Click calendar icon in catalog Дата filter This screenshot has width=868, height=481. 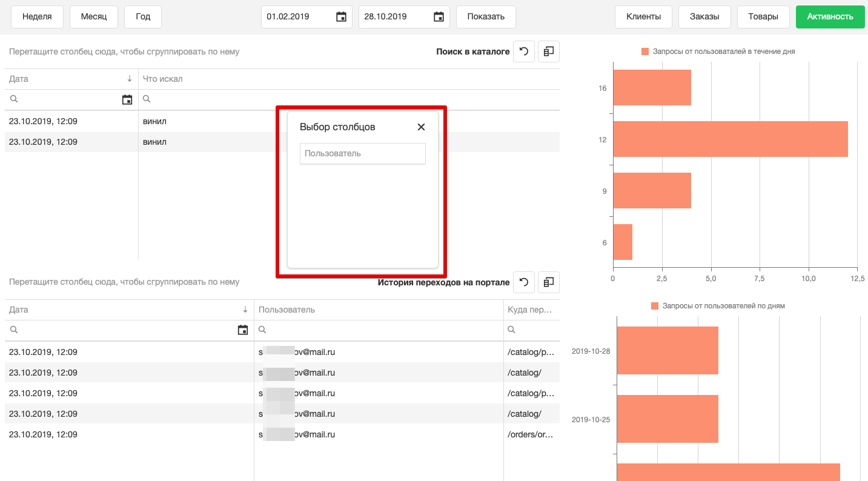click(x=127, y=100)
